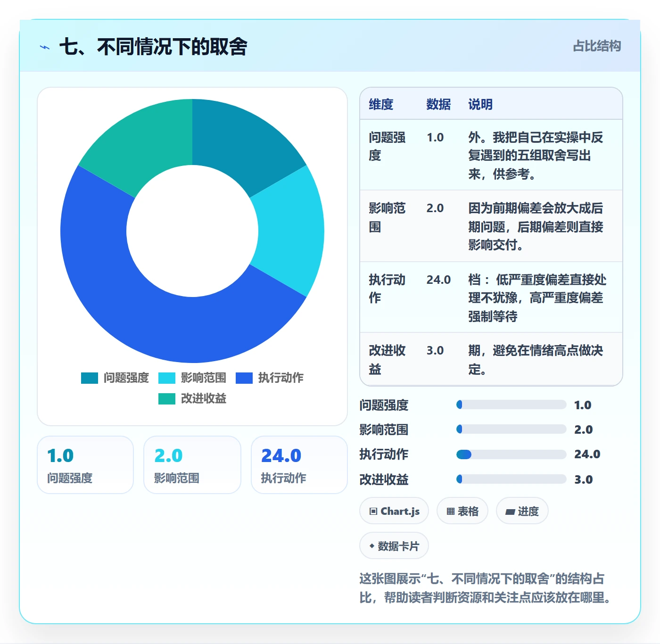Click the lightning icon beside the title

point(45,47)
